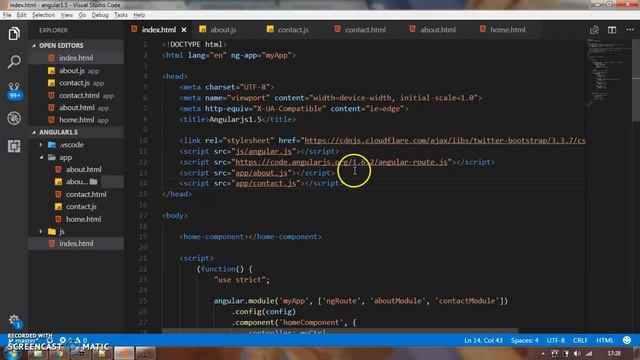This screenshot has height=360, width=640.
Task: Follow the cdnjs bootstrap stylesheet link
Action: click(x=445, y=140)
